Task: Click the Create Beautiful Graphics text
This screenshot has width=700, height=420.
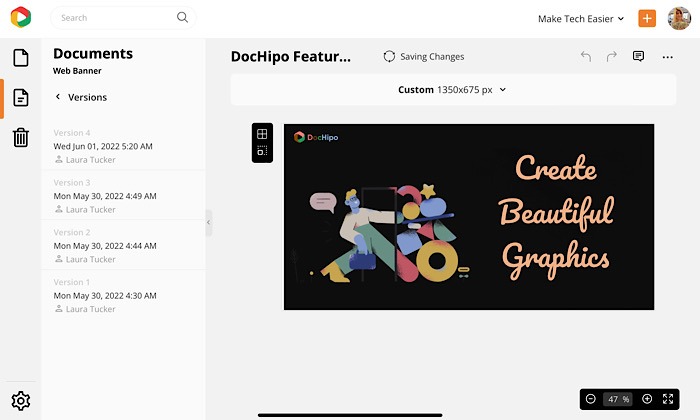Action: [556, 217]
